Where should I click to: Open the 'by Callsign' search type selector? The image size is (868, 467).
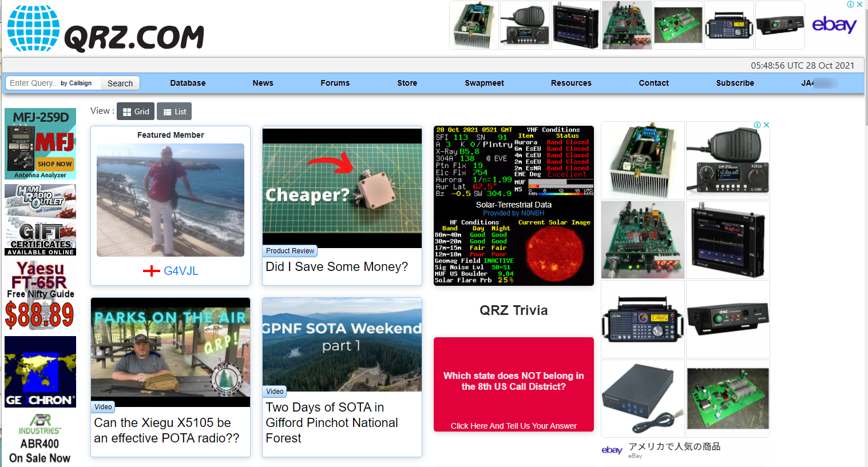pos(76,83)
